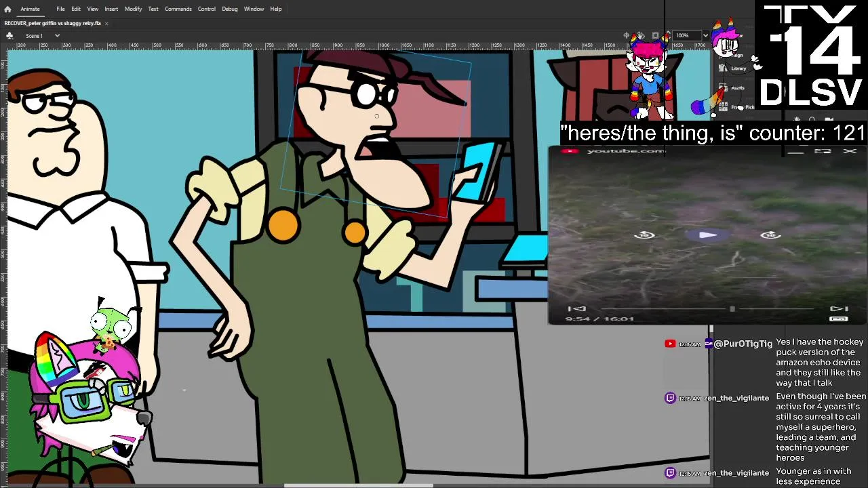The image size is (868, 488).
Task: Switch to the Animate workspace tab
Action: (30, 9)
